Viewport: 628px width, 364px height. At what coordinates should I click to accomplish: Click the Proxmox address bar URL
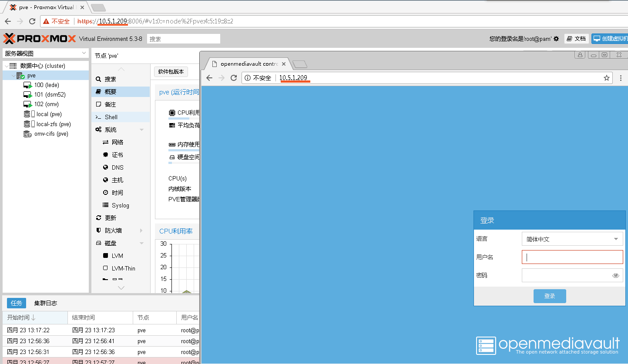click(155, 21)
